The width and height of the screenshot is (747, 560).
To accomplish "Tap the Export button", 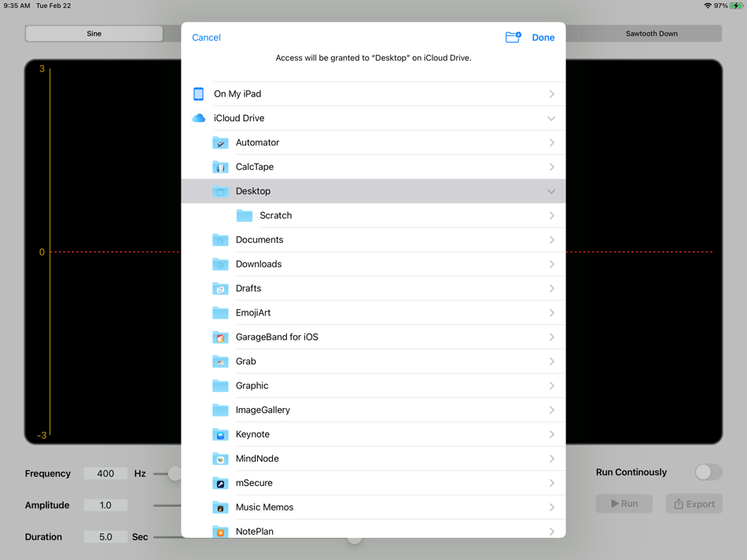I will click(x=694, y=503).
